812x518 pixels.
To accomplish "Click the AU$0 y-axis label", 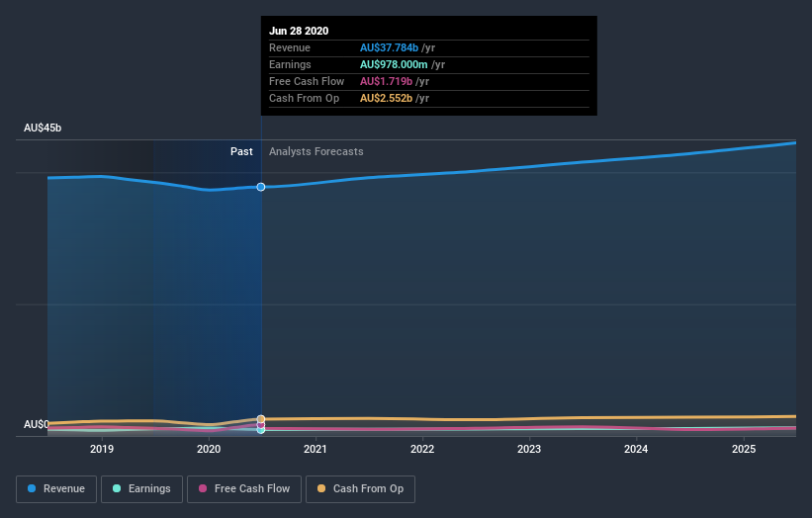I will (37, 424).
